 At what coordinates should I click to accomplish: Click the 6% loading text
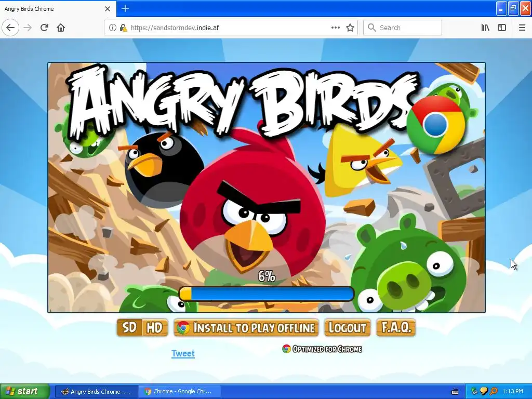click(x=267, y=276)
